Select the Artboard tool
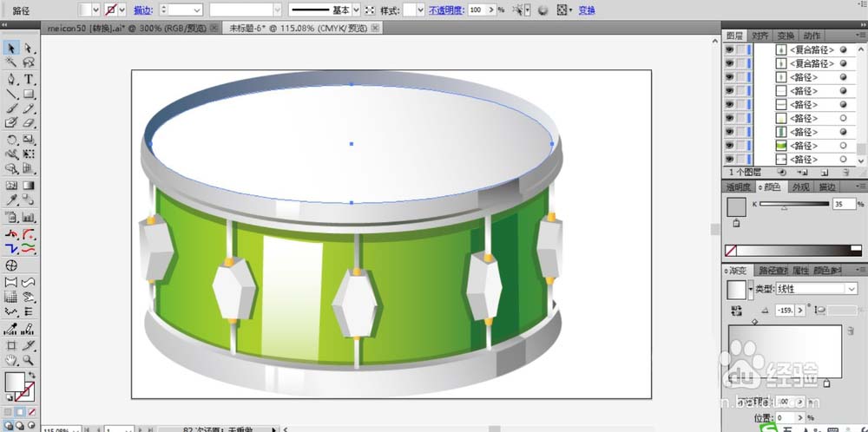This screenshot has height=432, width=868. tap(11, 346)
